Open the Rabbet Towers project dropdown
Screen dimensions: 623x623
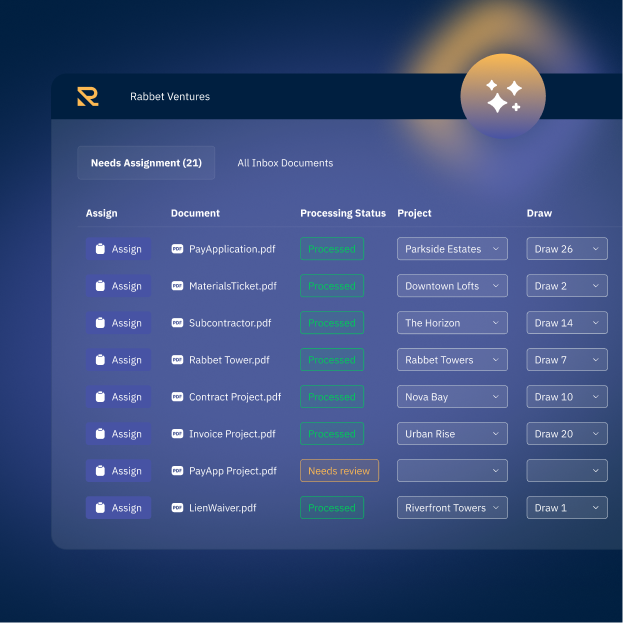(452, 360)
